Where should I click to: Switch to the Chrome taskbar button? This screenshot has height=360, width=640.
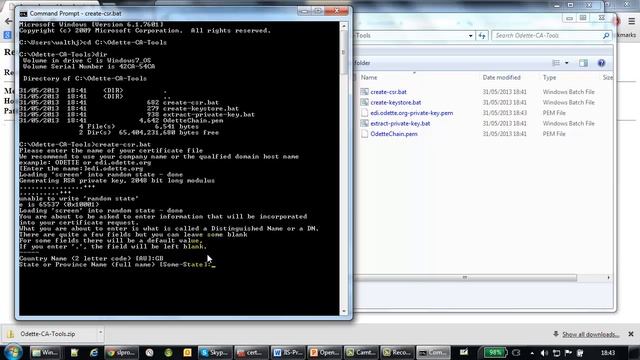tap(121, 352)
